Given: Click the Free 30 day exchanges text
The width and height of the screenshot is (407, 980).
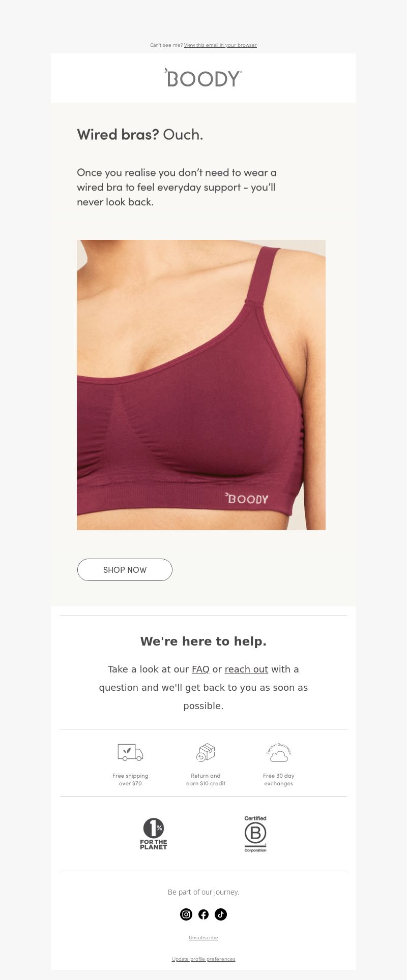Looking at the screenshot, I should tap(279, 780).
